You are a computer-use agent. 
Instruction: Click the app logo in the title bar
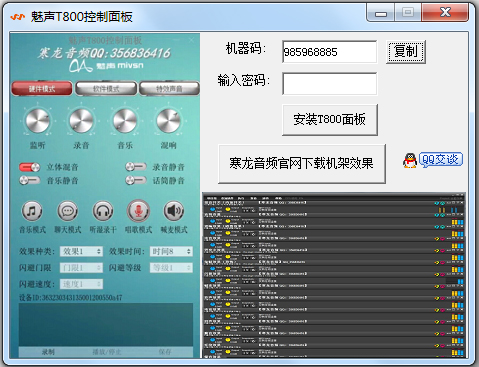(x=17, y=17)
